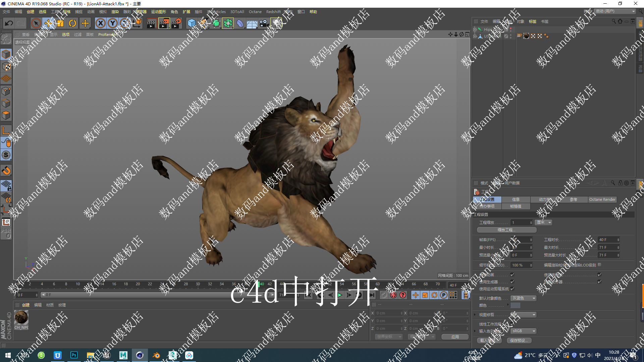Click the 颜色 color swatch
The width and height of the screenshot is (644, 362).
(x=515, y=305)
